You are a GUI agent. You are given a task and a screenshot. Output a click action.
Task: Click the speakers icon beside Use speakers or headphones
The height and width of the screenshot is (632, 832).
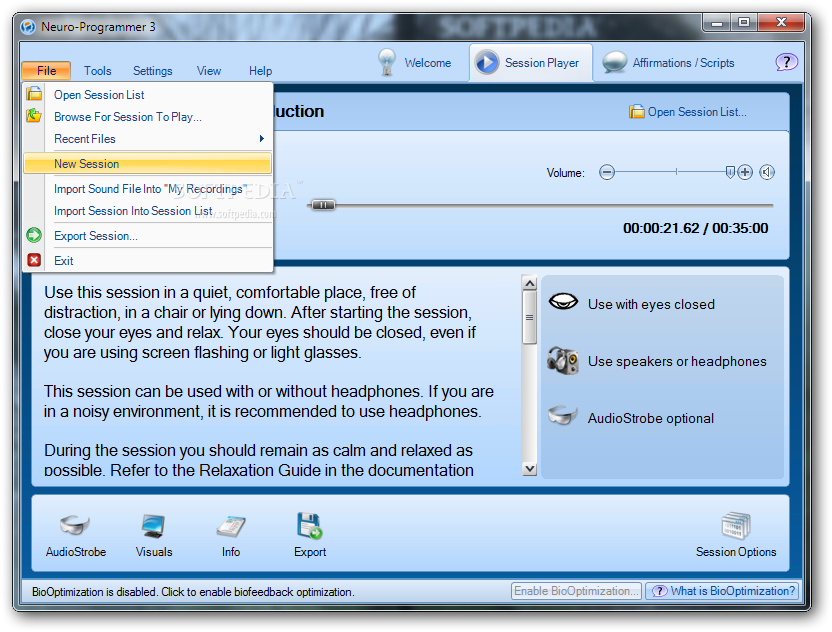point(563,360)
